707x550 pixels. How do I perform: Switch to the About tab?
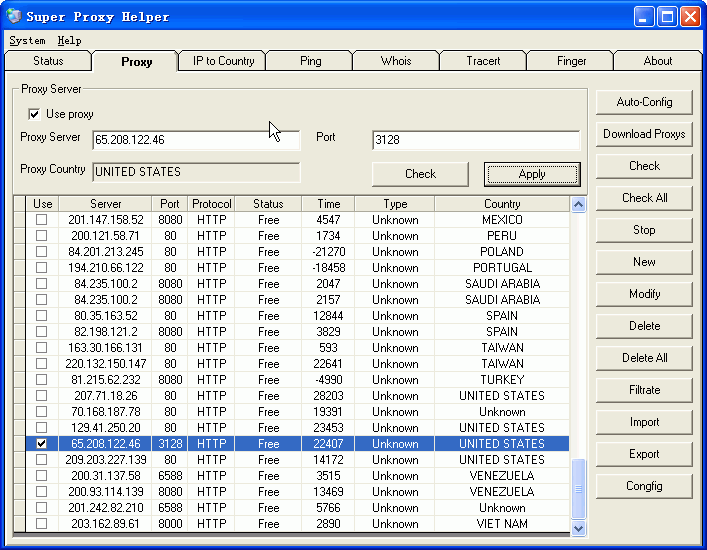click(657, 61)
